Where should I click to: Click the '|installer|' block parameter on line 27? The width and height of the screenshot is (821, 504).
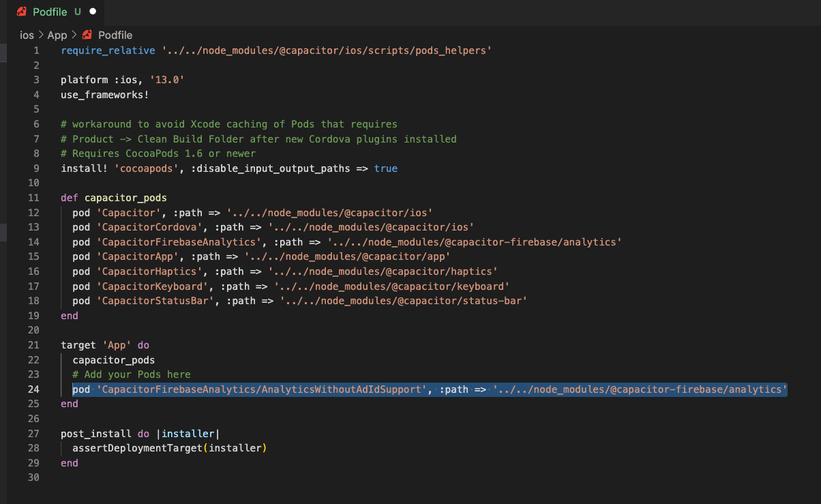(x=188, y=433)
